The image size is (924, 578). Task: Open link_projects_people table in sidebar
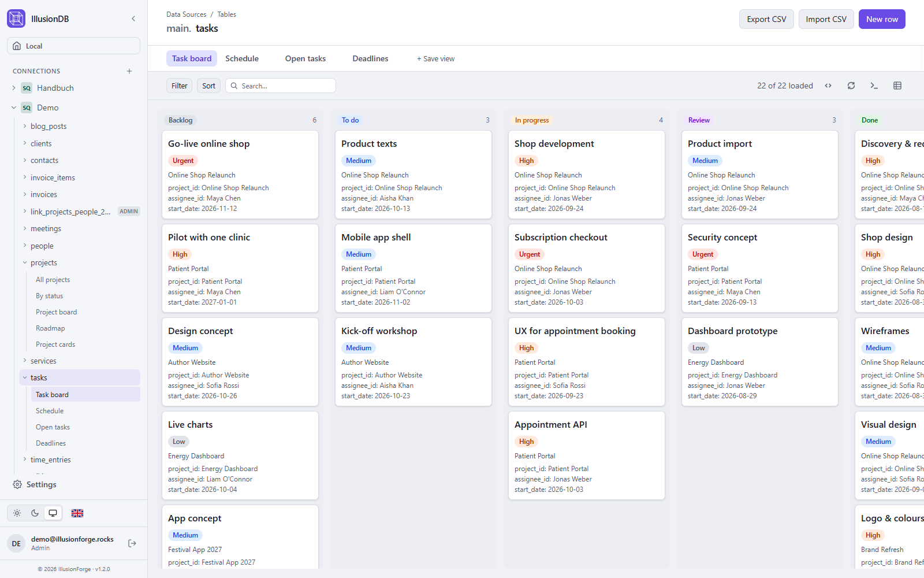tap(70, 212)
